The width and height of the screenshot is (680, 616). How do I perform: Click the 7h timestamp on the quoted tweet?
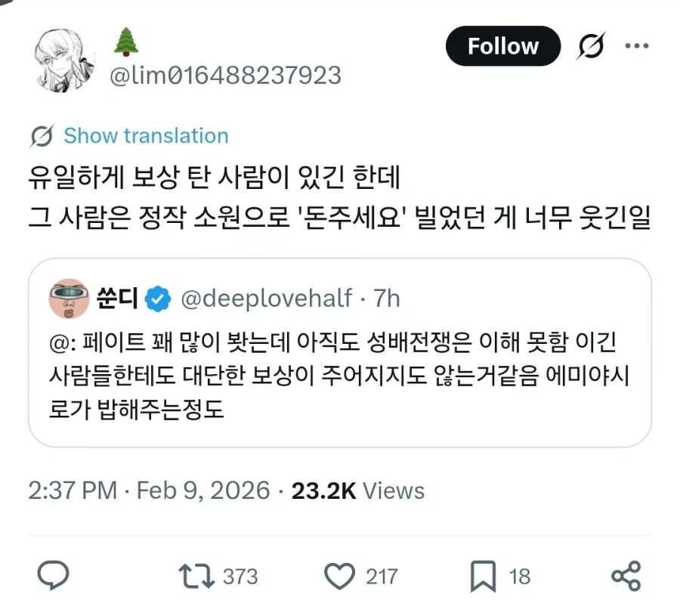coord(386,298)
